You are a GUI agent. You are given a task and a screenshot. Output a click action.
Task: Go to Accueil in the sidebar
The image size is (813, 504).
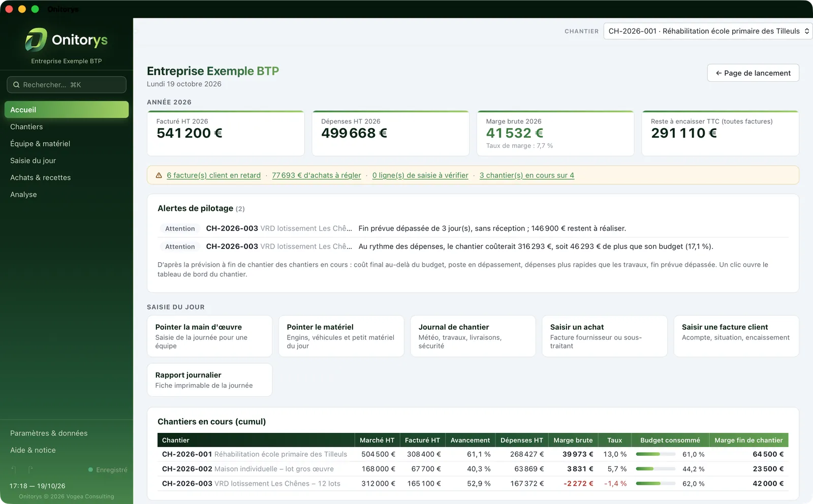click(67, 110)
